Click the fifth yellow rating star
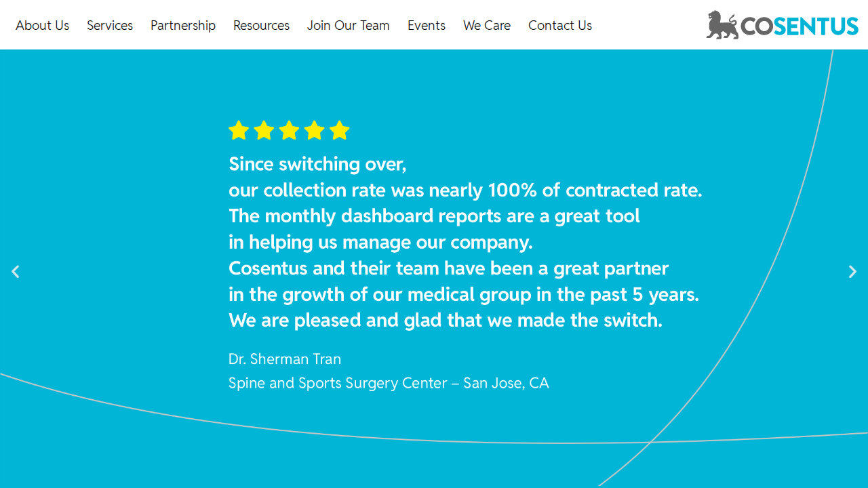 (x=339, y=130)
